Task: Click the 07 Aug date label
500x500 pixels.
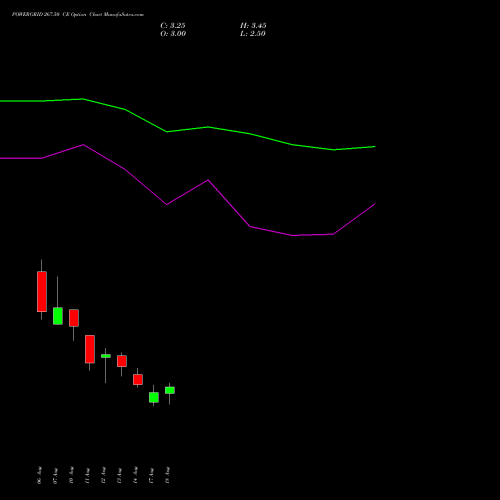Action: pos(55,476)
